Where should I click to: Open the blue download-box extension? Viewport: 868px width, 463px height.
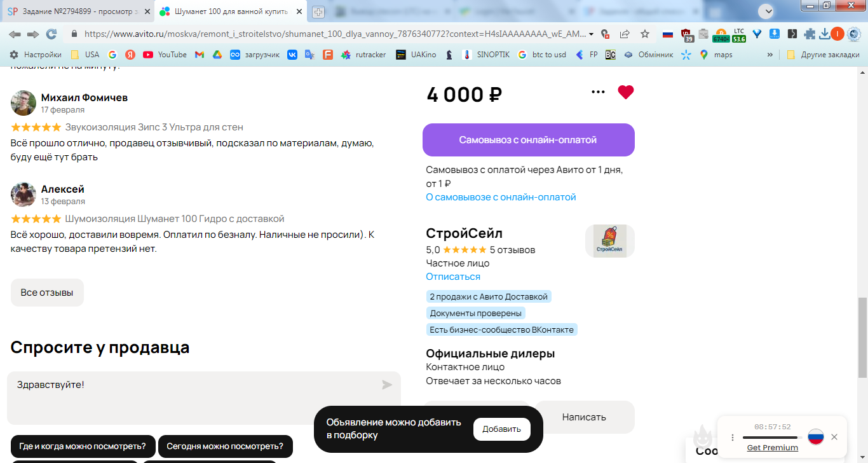tap(775, 34)
